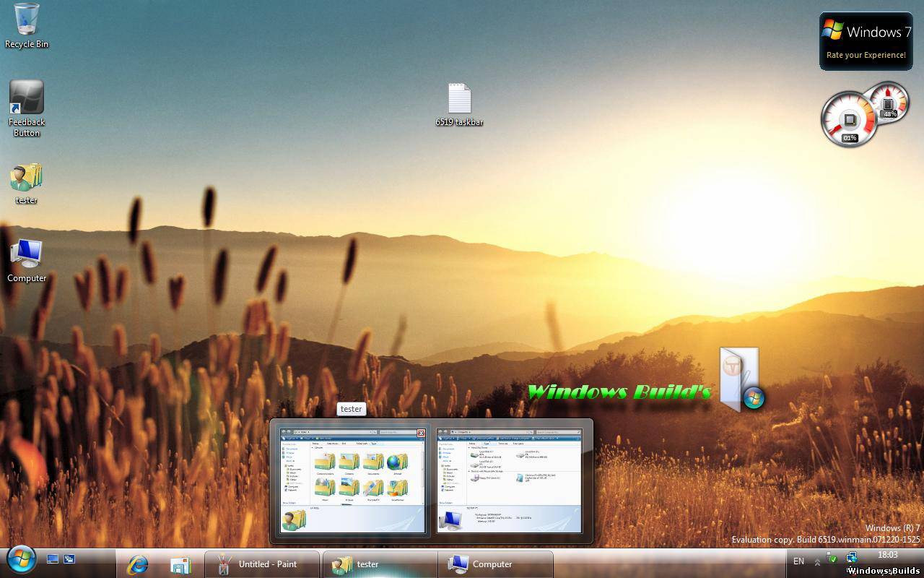Click the floppy disk icon next to Internet Explorer

[180, 564]
